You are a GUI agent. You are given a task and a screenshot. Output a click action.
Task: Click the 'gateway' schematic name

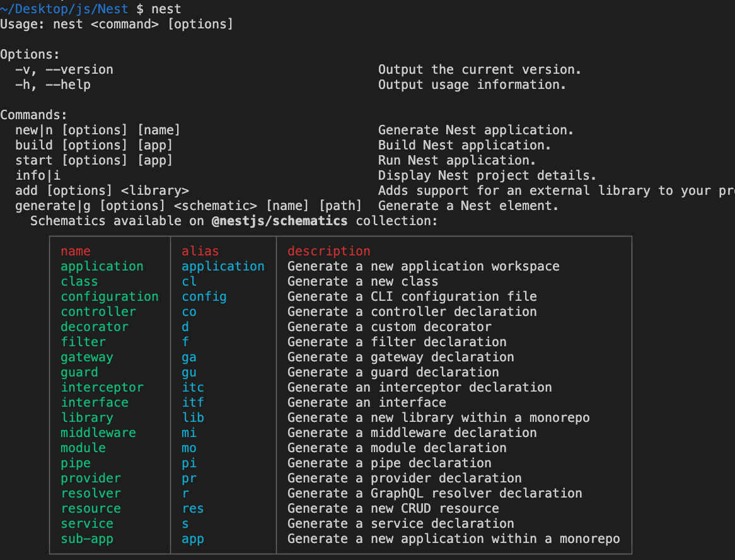tap(87, 357)
